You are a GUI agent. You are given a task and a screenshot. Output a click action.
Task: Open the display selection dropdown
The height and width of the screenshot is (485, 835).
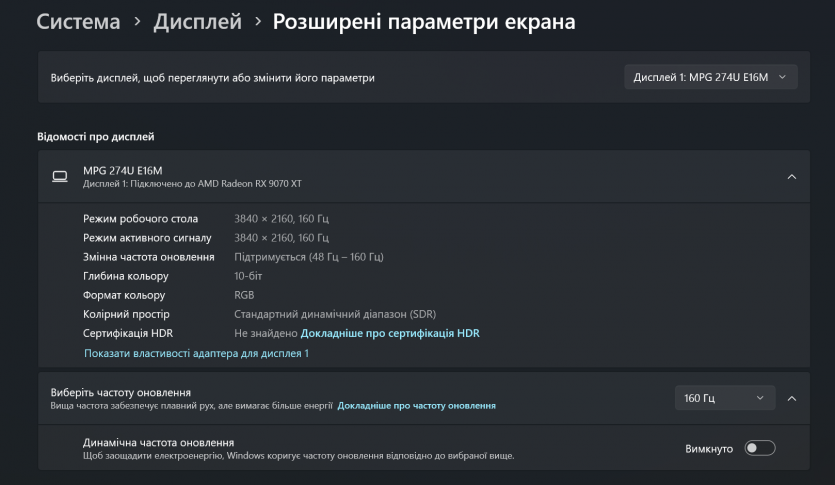pos(710,77)
